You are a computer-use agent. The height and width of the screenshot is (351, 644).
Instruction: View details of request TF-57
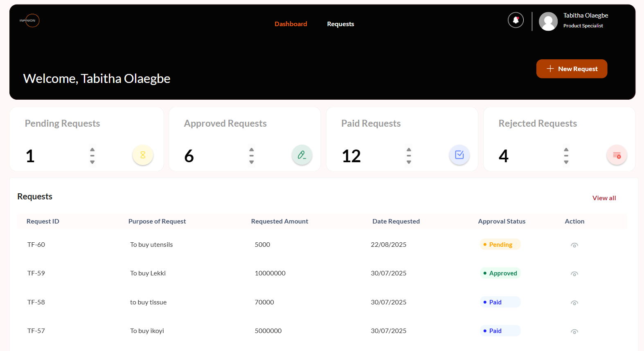click(574, 331)
